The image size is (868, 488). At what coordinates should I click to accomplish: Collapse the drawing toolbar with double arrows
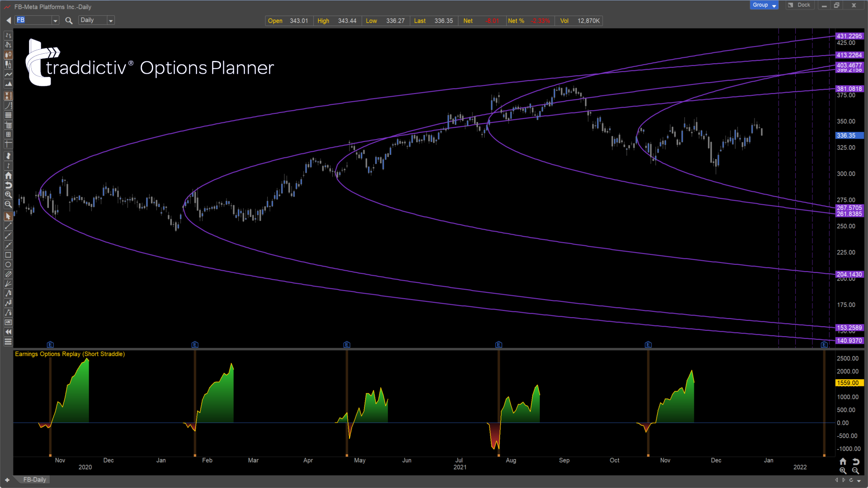8,332
